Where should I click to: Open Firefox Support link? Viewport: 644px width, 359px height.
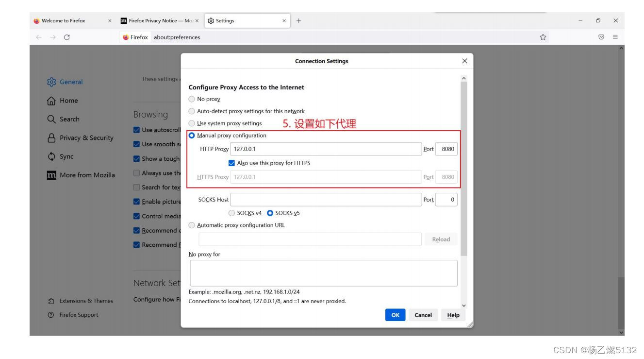point(73,315)
